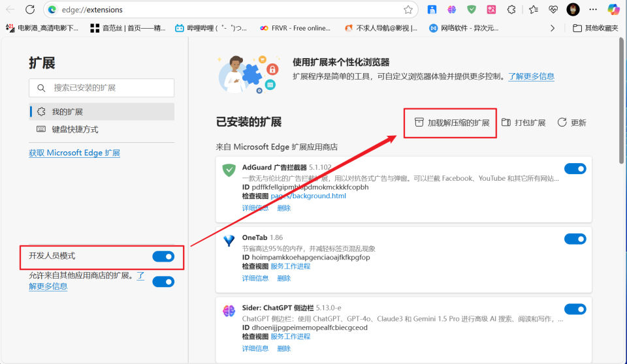Click AdGuard 删除 link

(x=284, y=208)
